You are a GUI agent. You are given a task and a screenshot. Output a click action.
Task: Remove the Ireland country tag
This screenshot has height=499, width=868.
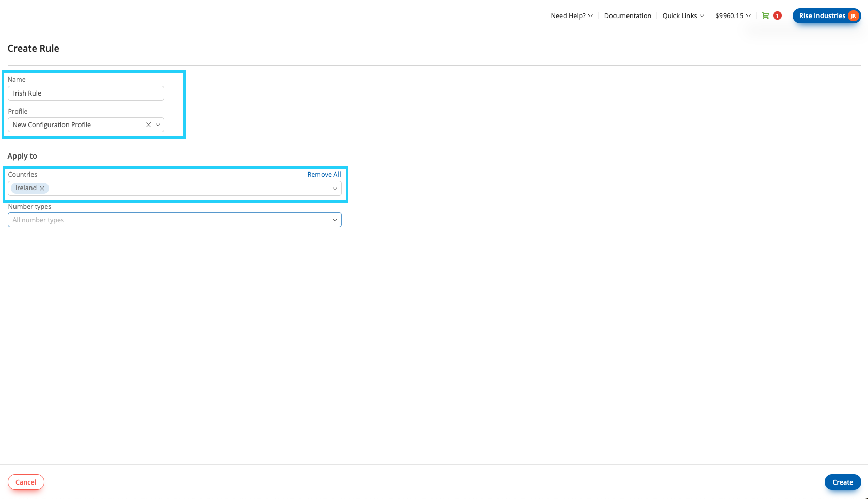[x=42, y=188]
